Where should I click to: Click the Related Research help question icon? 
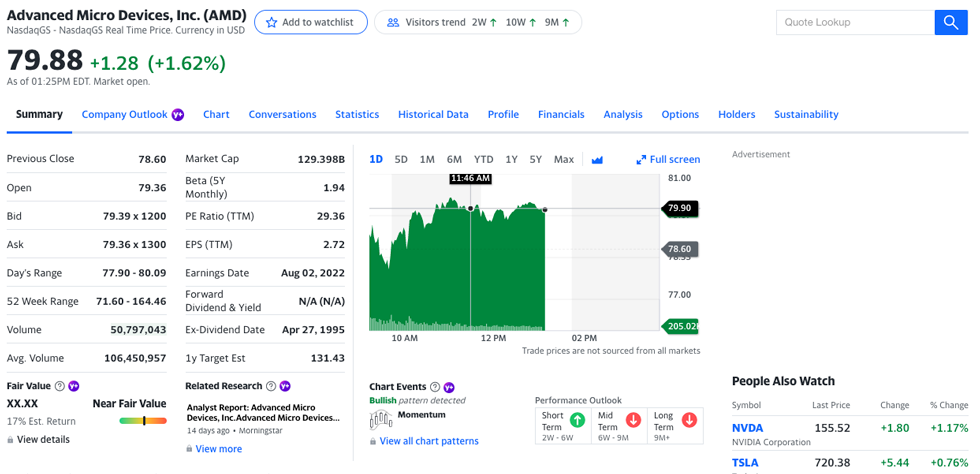point(271,386)
